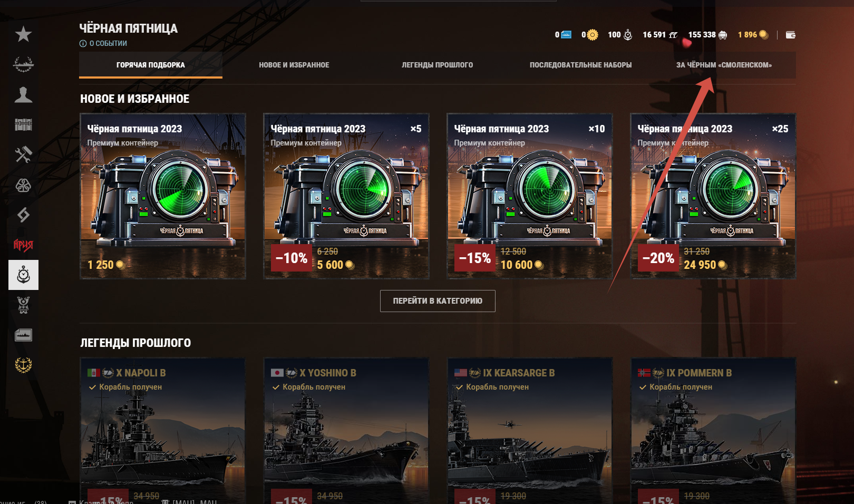Open crossed hammer and wrench sidebar icon

tap(23, 154)
